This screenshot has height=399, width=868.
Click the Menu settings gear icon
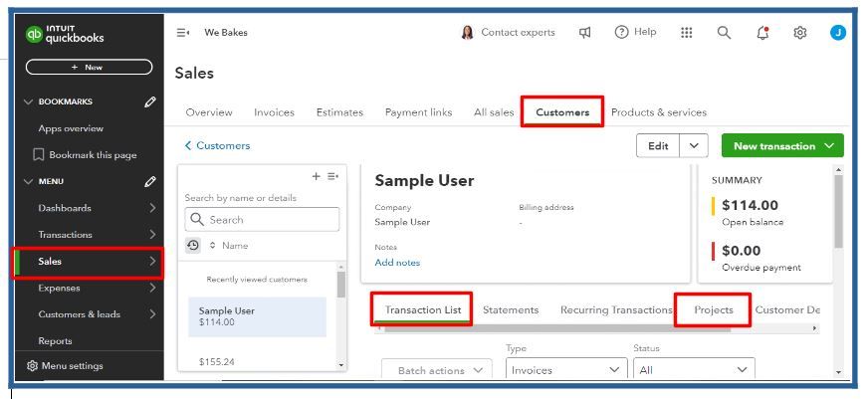point(32,366)
